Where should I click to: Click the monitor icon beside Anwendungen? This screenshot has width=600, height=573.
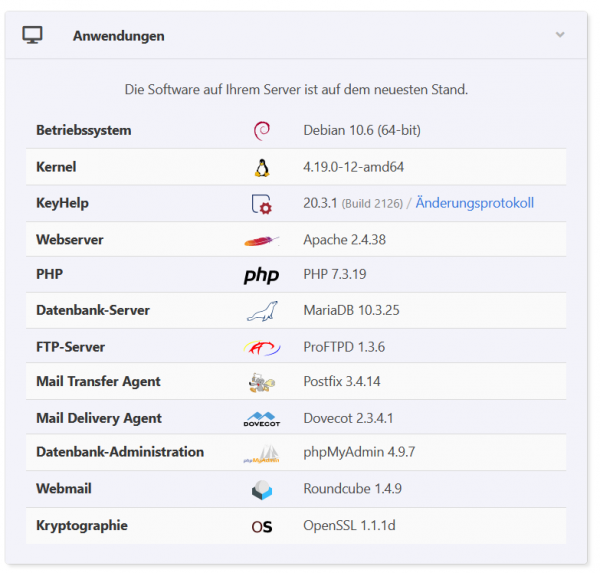[32, 35]
